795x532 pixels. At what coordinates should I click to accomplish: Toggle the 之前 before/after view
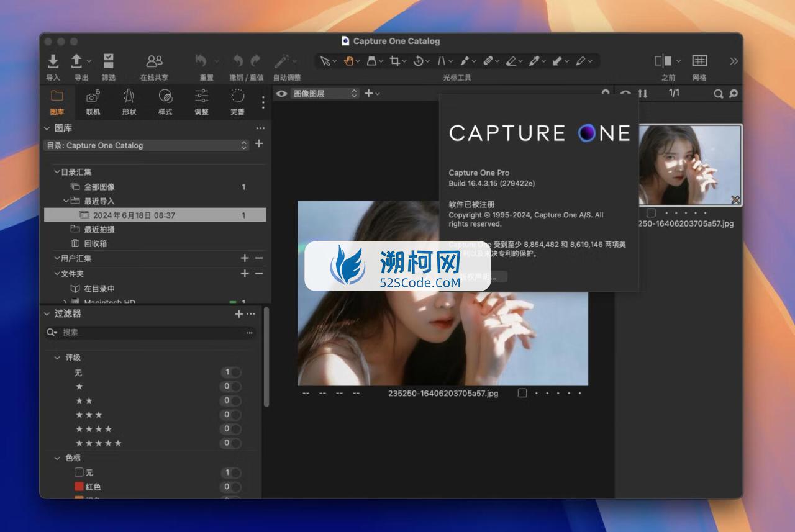663,61
